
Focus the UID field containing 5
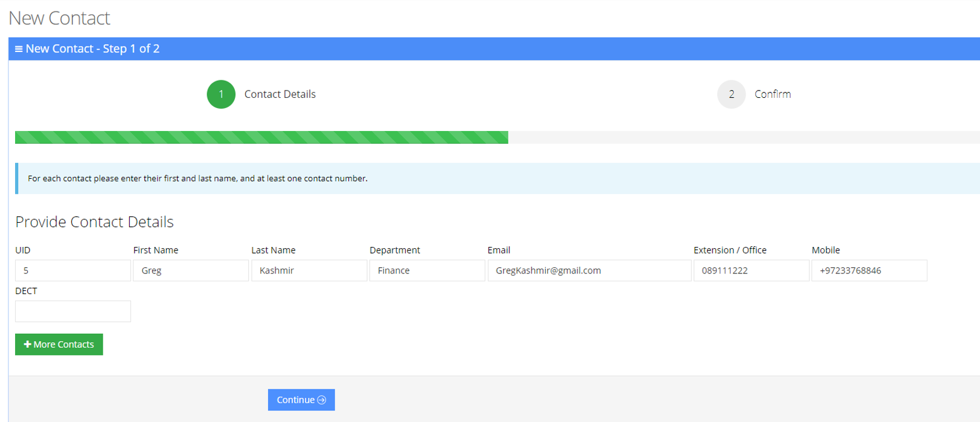(x=72, y=270)
